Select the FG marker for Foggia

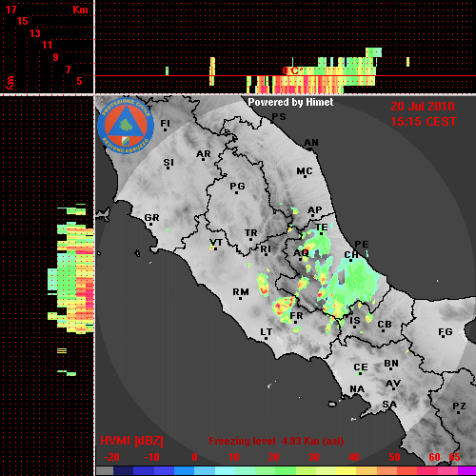pos(446,333)
